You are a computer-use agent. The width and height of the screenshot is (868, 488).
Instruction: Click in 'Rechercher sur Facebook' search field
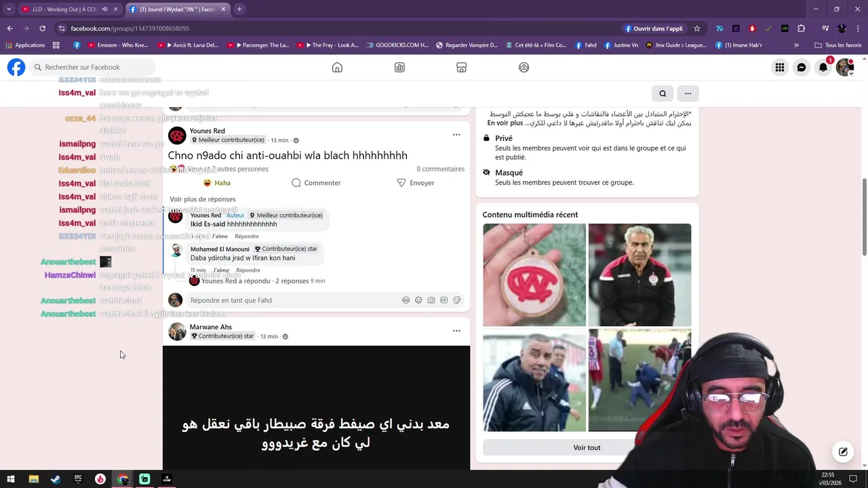tap(91, 67)
